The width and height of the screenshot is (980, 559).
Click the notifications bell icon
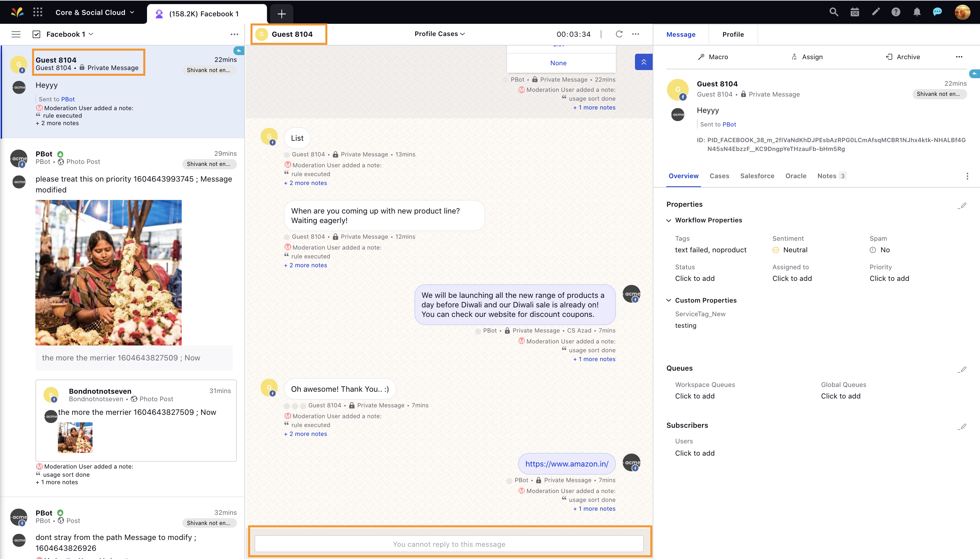point(917,12)
